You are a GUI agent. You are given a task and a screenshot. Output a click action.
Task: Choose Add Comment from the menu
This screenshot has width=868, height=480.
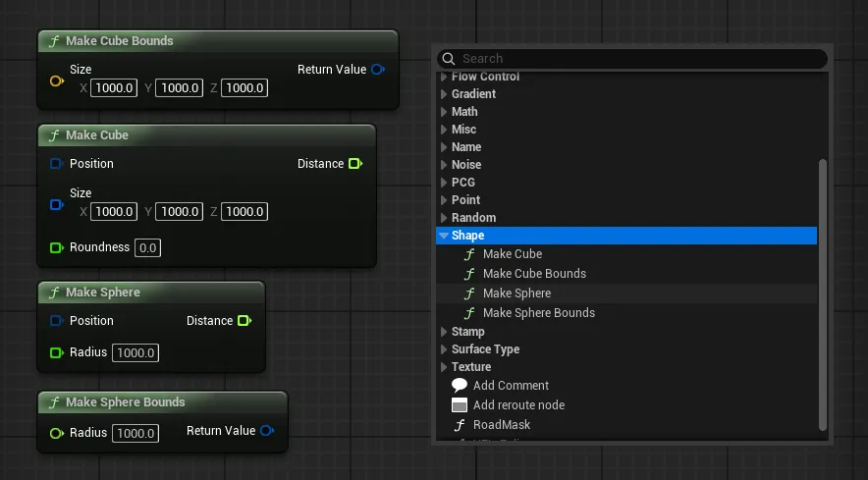[x=511, y=386]
